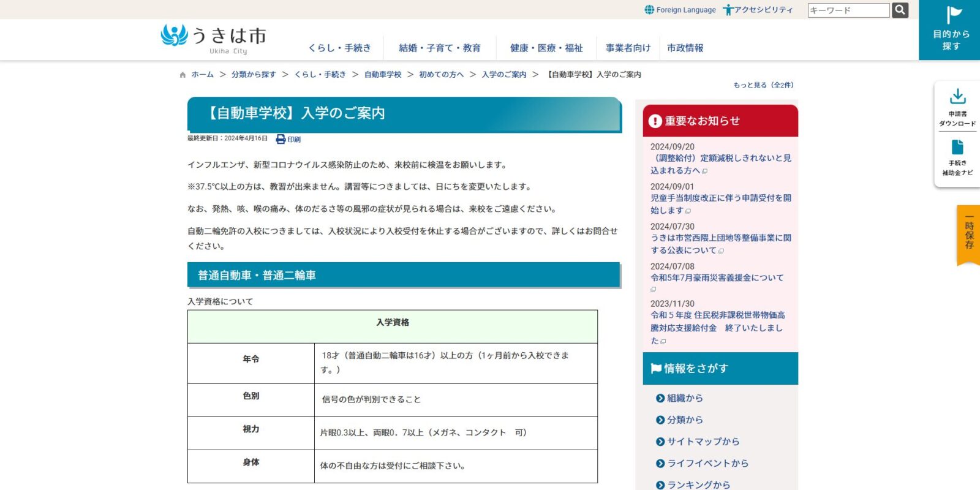Click the search magnifier button
Viewport: 980px width, 490px height.
tap(900, 10)
